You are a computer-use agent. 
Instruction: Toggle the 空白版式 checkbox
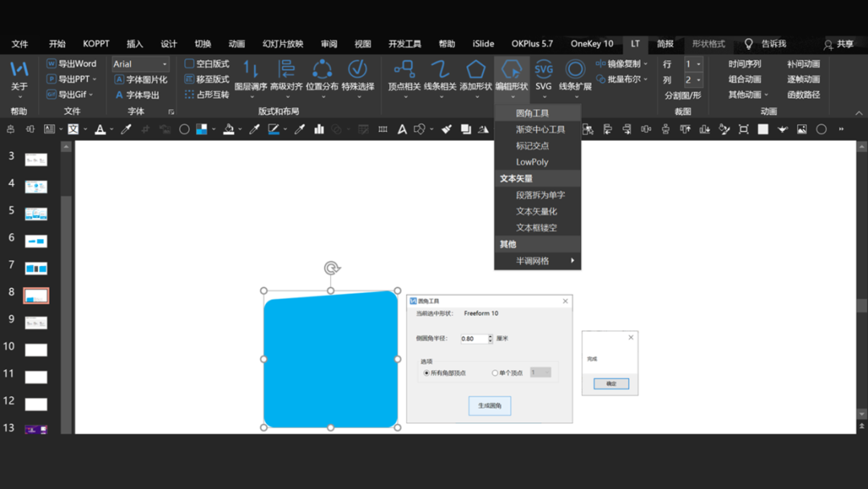[x=190, y=64]
